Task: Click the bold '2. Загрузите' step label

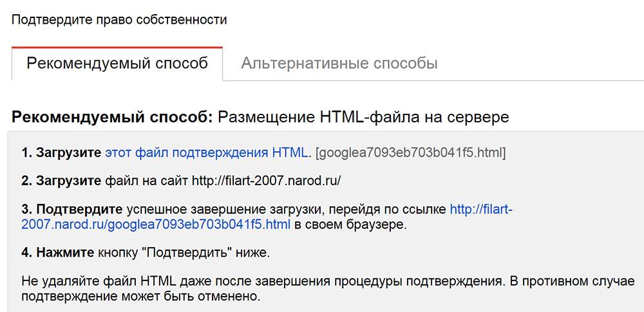Action: (61, 181)
